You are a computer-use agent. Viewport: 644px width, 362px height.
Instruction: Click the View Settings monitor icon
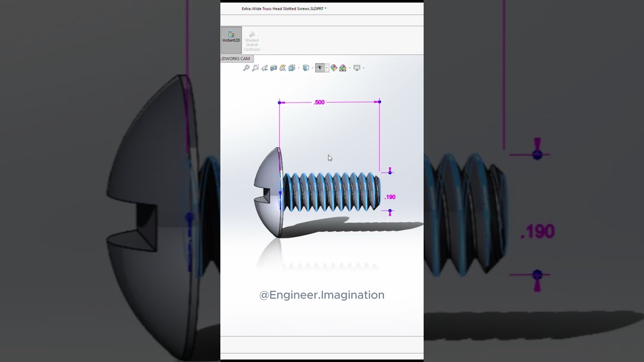pos(357,68)
